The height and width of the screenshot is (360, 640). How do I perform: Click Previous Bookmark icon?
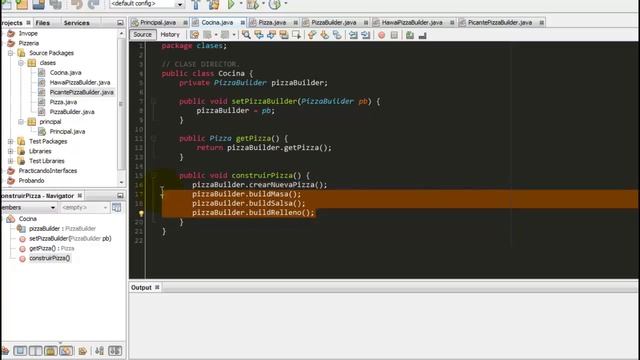pyautogui.click(x=312, y=35)
